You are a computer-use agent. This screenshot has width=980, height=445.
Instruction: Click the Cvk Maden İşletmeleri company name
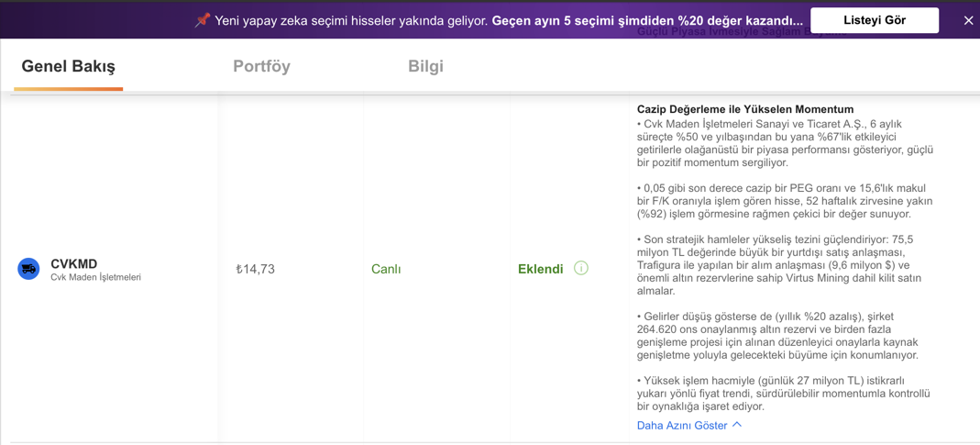coord(95,277)
